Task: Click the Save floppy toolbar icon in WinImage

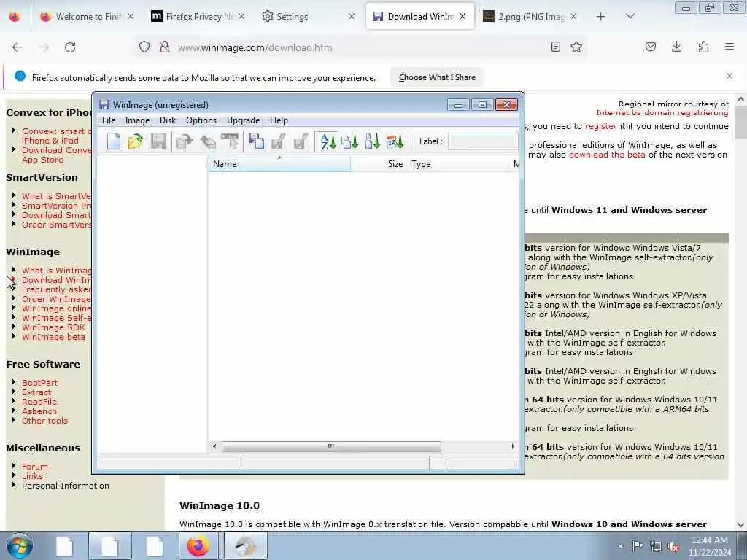Action: pyautogui.click(x=158, y=141)
